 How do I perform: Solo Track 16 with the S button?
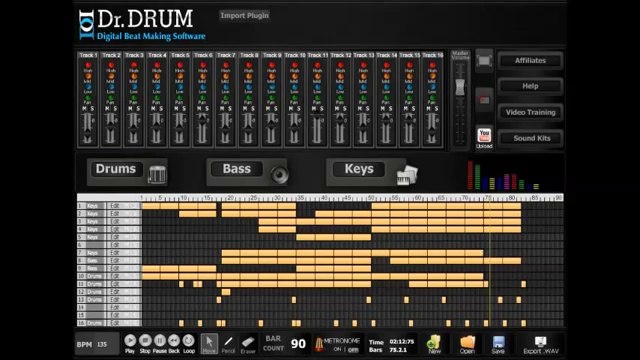(x=436, y=109)
